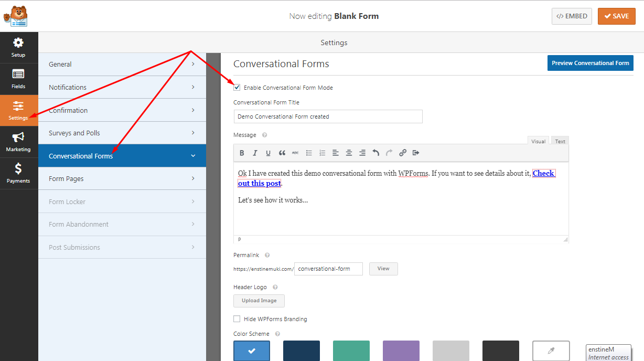Image resolution: width=644 pixels, height=361 pixels.
Task: Open the Payments panel
Action: (x=18, y=173)
